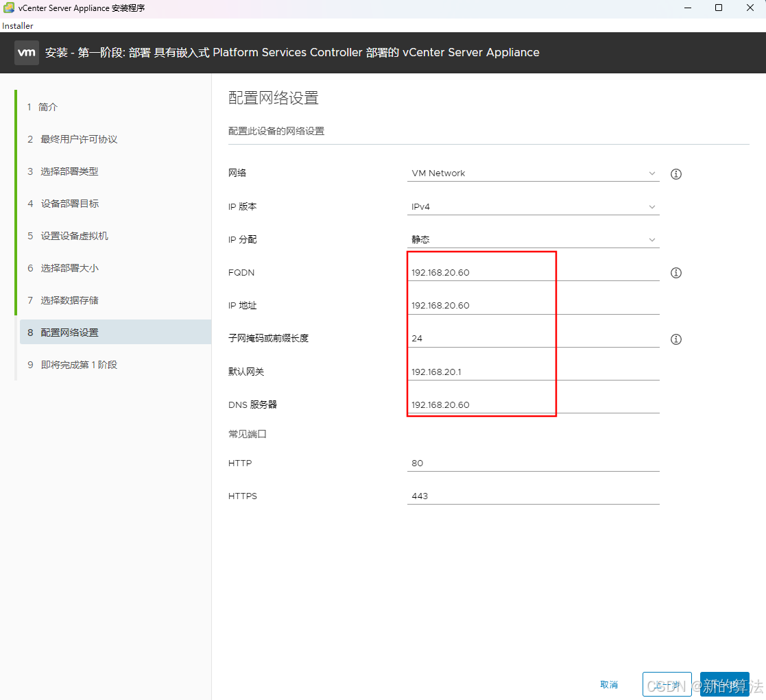Click the vm logo in the header
Viewport: 766px width, 700px height.
[26, 52]
